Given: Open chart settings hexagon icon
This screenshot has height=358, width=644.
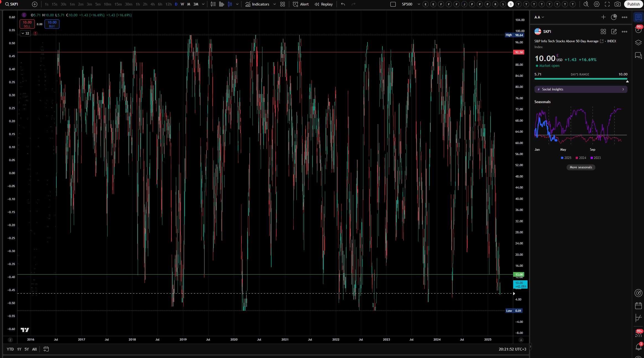Looking at the screenshot, I should pos(597,4).
